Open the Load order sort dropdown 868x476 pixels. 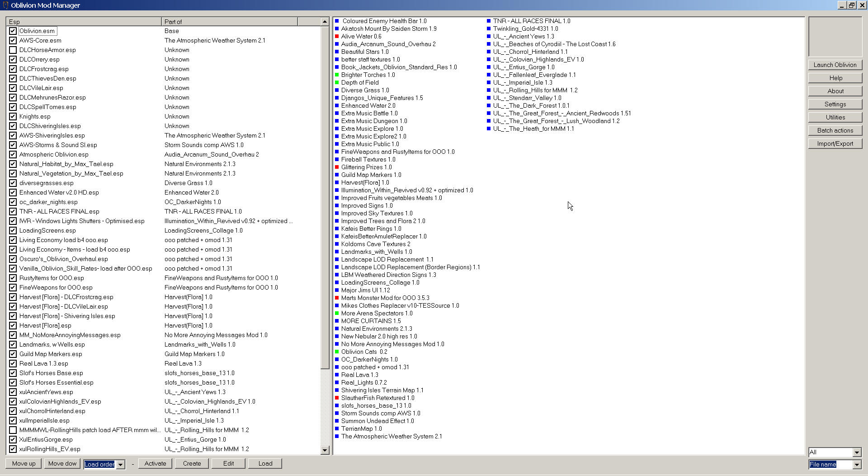pos(121,464)
